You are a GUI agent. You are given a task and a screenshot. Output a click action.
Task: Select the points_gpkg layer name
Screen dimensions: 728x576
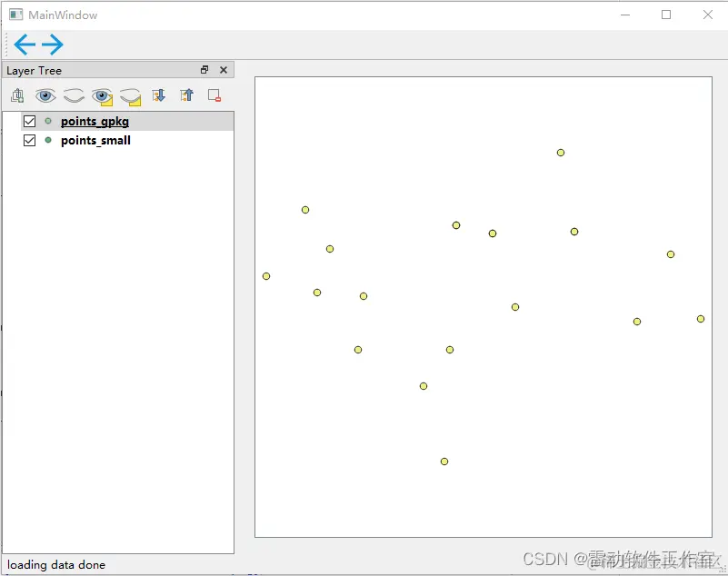click(95, 122)
